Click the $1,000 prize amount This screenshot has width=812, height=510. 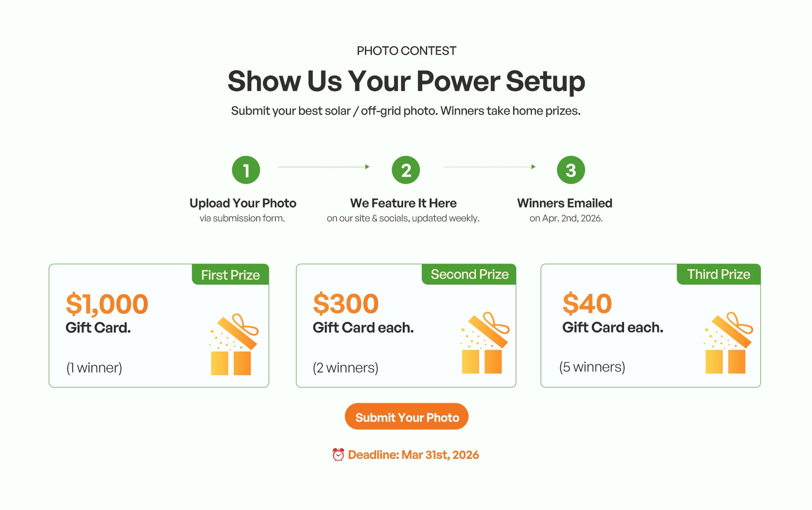pos(107,304)
